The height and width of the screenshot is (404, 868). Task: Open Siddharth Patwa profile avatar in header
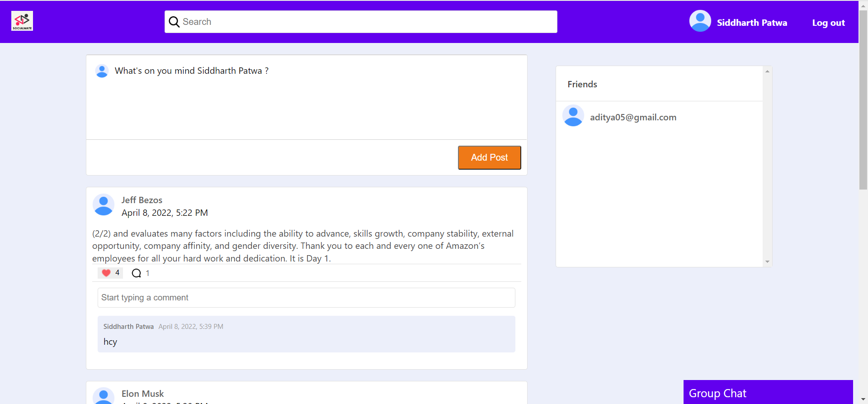click(700, 21)
